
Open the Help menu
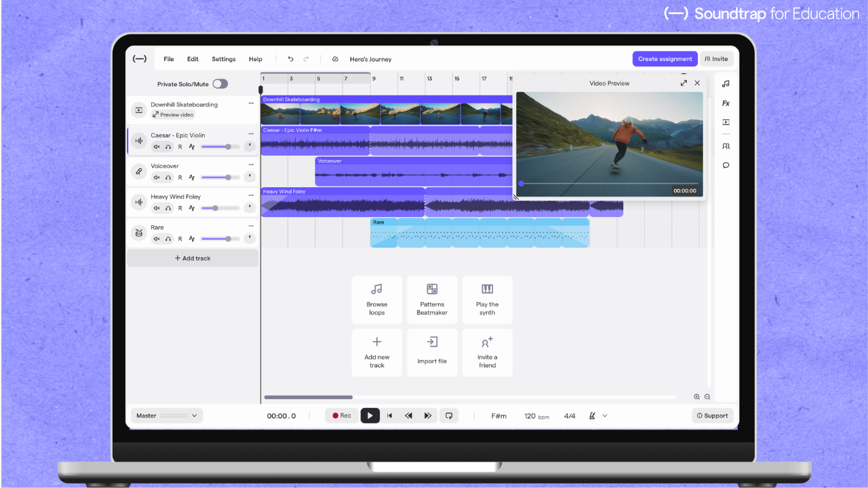(x=256, y=59)
